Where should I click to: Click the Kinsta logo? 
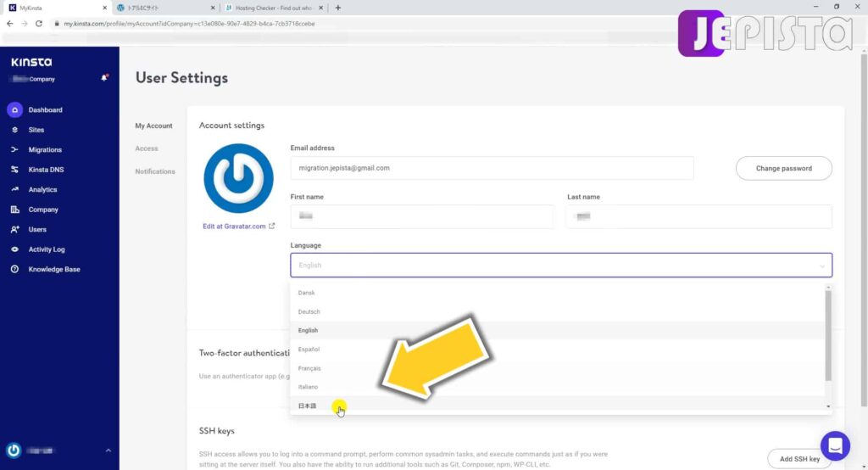pos(31,62)
